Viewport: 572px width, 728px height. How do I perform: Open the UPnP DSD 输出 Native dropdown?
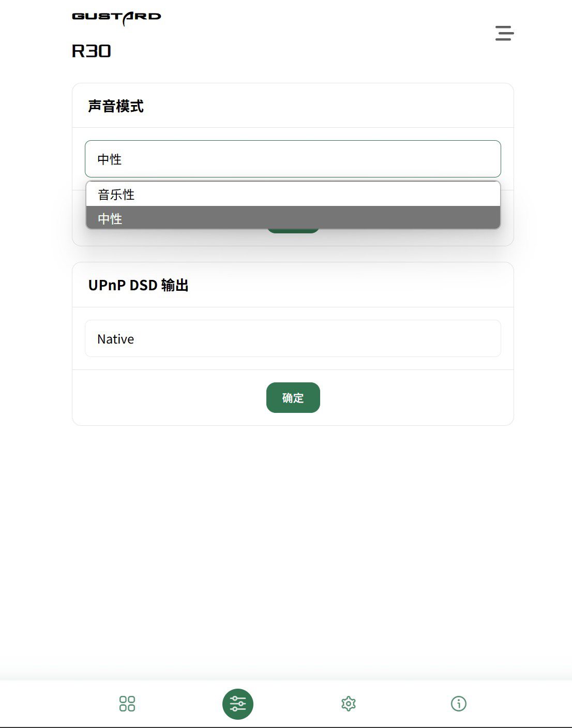(293, 338)
